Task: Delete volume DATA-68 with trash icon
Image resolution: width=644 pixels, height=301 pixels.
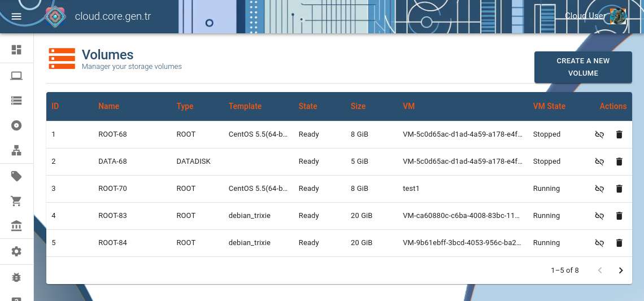Action: [619, 162]
